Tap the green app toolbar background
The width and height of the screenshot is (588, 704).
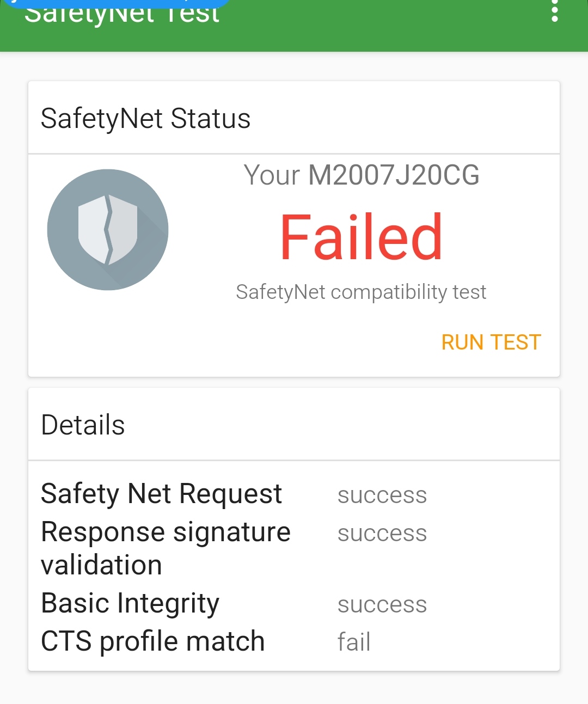tap(381, 27)
